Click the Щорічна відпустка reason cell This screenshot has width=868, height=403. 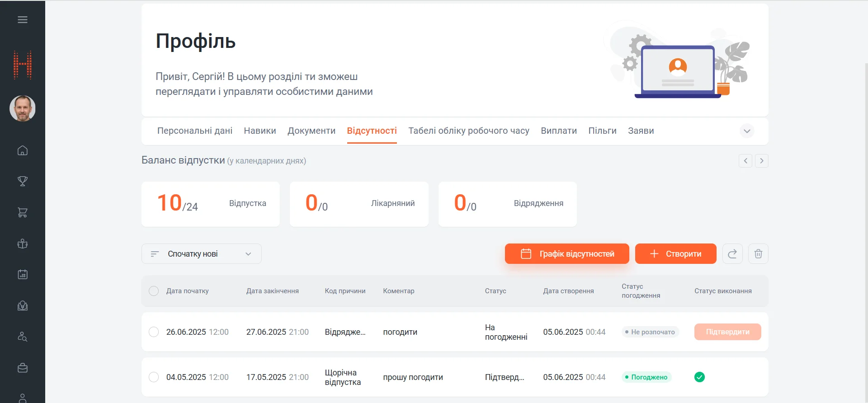coord(343,377)
